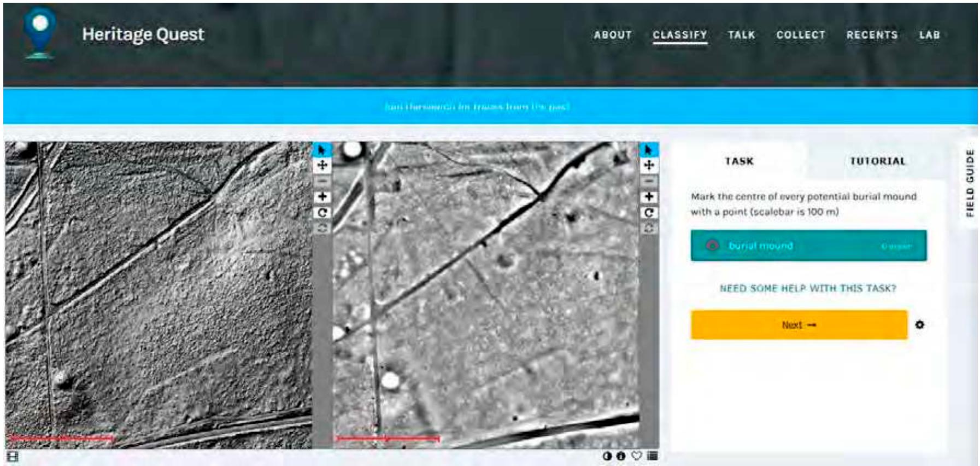Select pan tool on right image toolbar
The width and height of the screenshot is (980, 466).
click(x=649, y=165)
